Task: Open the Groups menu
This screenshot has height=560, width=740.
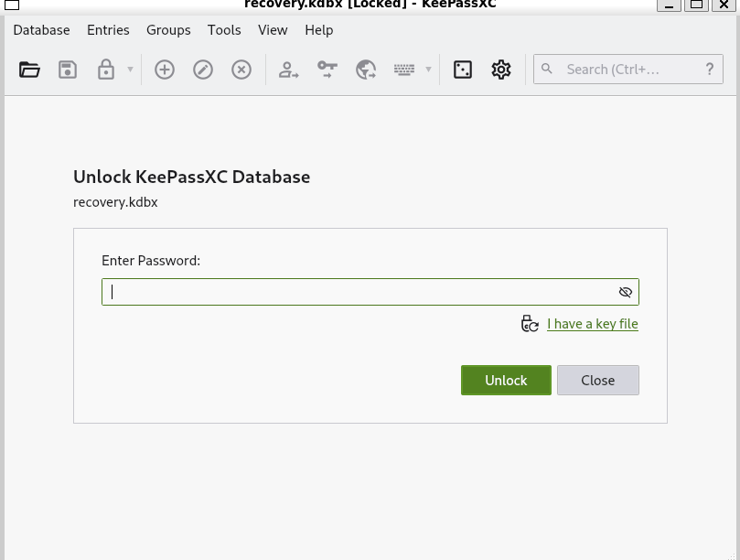Action: (168, 30)
